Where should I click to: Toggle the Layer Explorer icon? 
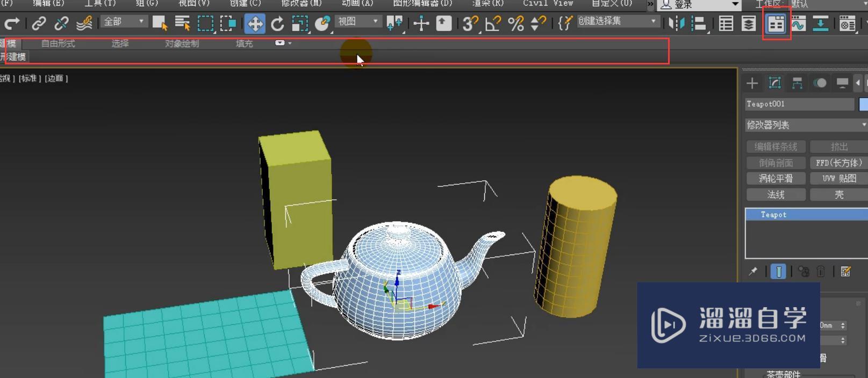tap(749, 24)
